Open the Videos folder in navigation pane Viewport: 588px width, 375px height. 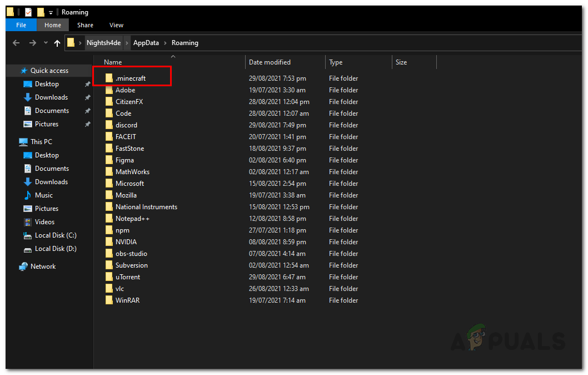(x=44, y=222)
